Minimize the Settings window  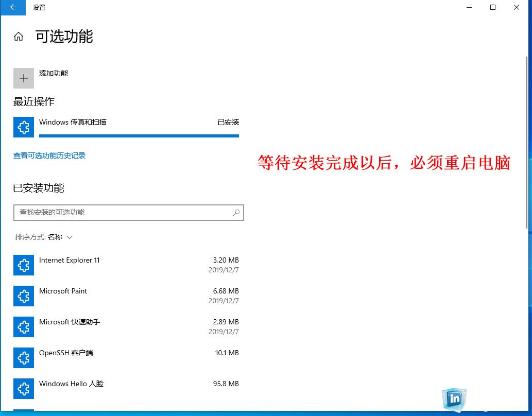(x=469, y=7)
